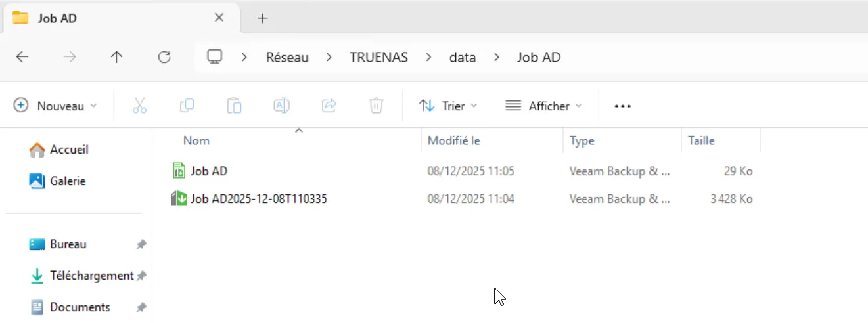This screenshot has height=323, width=868.
Task: Click the Share icon in toolbar
Action: click(x=329, y=106)
